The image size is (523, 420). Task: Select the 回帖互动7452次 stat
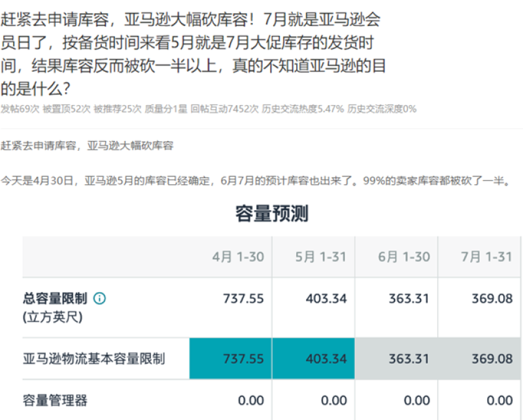coord(224,109)
